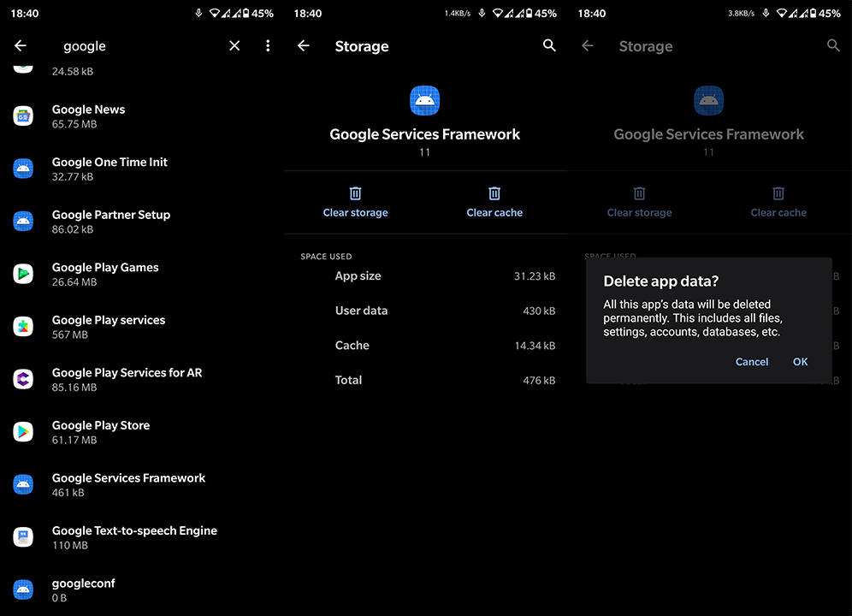Open Google Play Services for AR icon
Viewport: 852px width, 616px height.
(23, 379)
